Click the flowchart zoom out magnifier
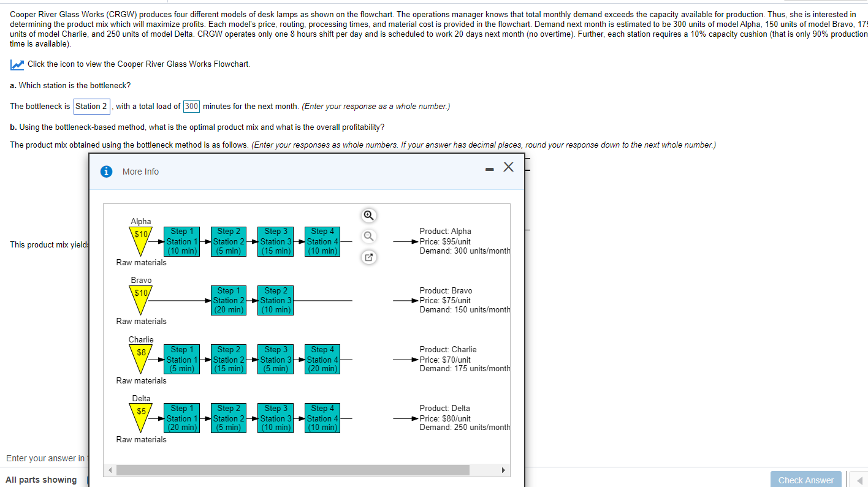This screenshot has height=487, width=868. point(368,236)
